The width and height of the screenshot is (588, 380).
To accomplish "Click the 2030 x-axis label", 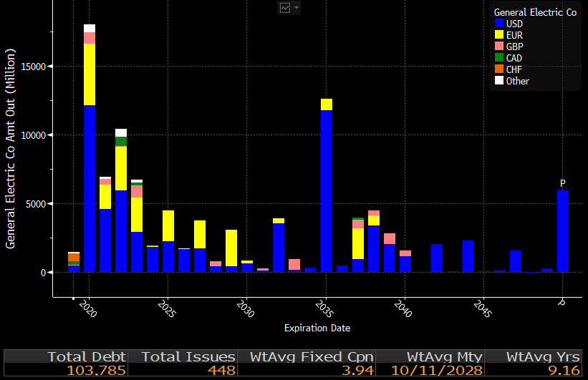I will [x=246, y=309].
